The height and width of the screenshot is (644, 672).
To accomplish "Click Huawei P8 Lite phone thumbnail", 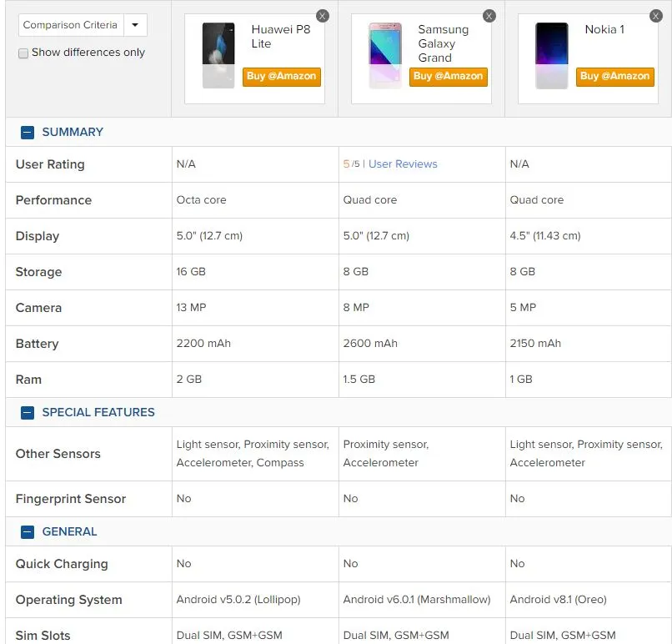I will [x=218, y=55].
